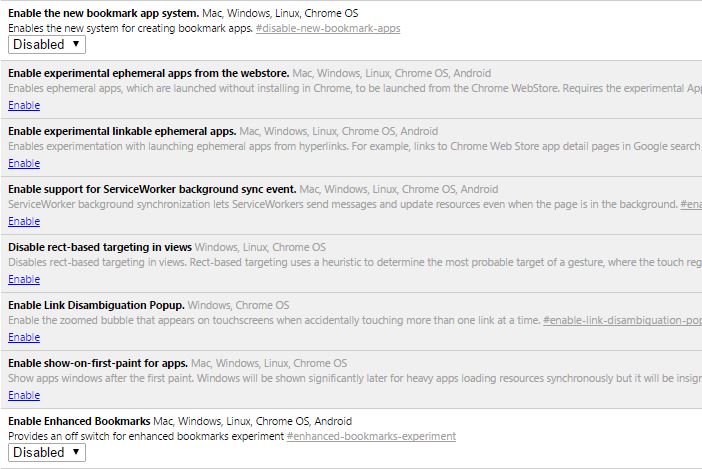
Task: Click the #enable-link-disambiguation-popup anchor link
Action: click(x=622, y=320)
